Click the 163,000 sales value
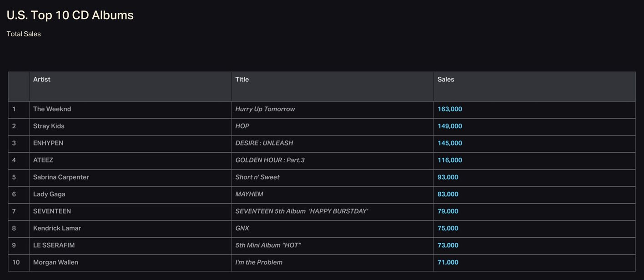 click(x=450, y=109)
